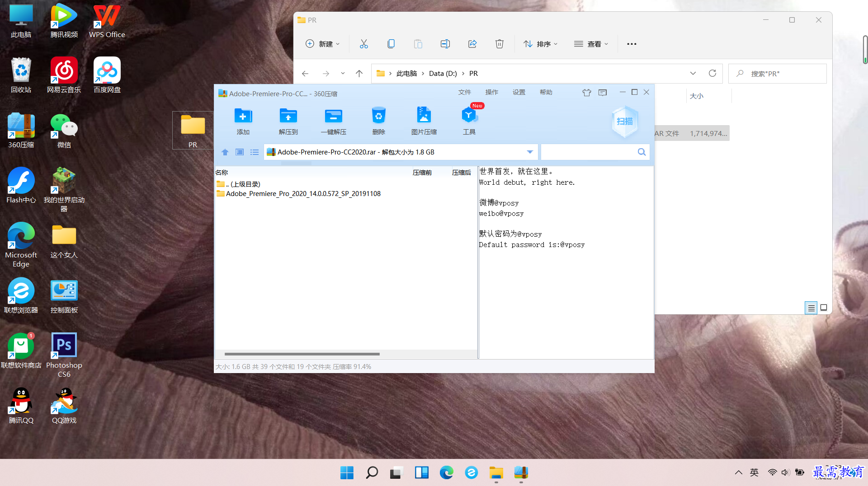Show hidden tray icons chevron
The image size is (868, 486).
(x=739, y=472)
